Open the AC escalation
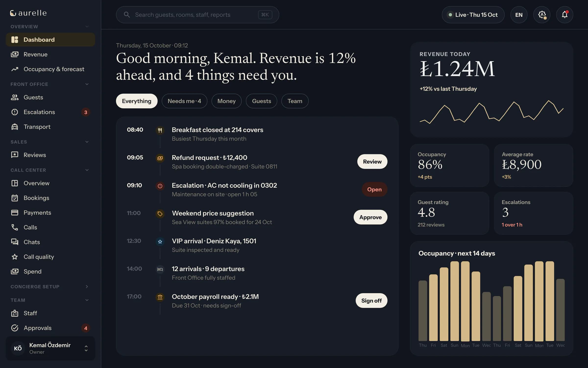Image resolution: width=588 pixels, height=368 pixels. (374, 189)
